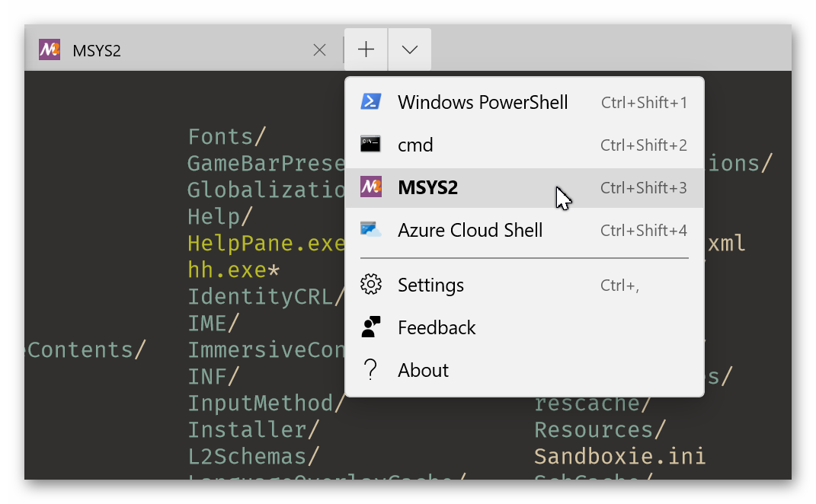
Task: Open a new tab with plus button
Action: coord(366,49)
